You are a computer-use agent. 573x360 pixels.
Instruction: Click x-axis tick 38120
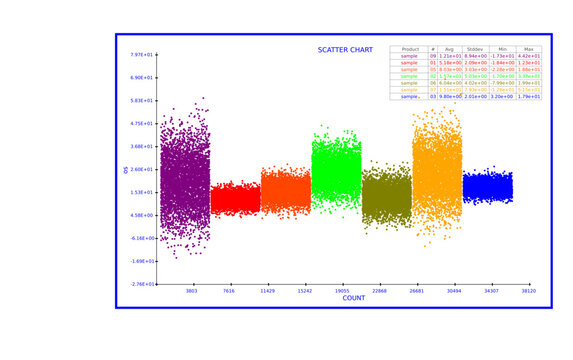529,291
